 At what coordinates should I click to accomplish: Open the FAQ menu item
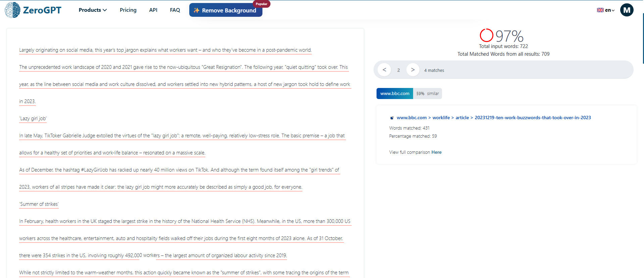tap(175, 10)
